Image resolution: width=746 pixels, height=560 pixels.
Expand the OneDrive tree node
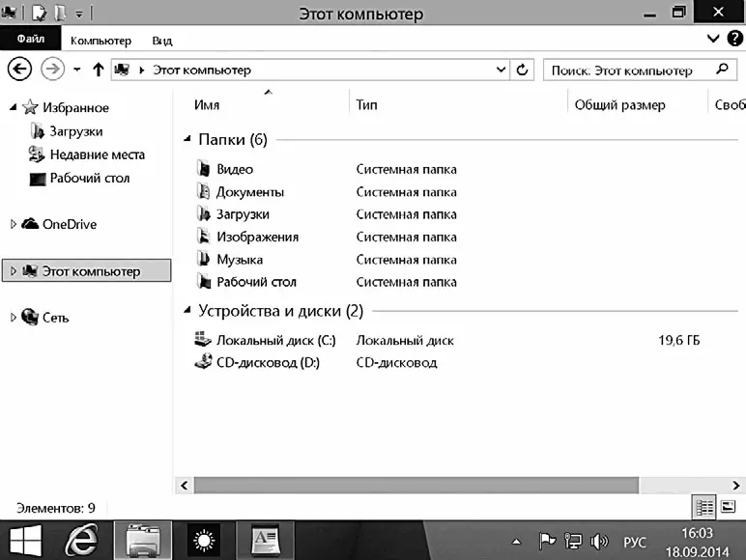pos(13,225)
